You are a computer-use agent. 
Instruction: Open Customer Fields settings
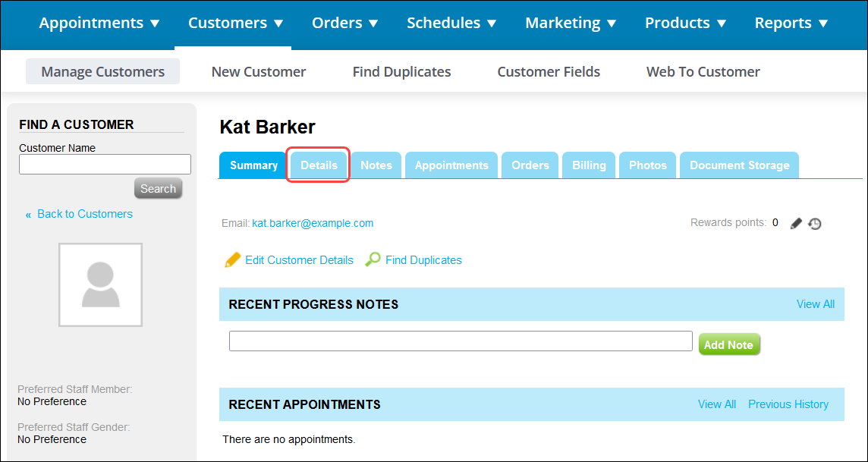click(x=549, y=72)
